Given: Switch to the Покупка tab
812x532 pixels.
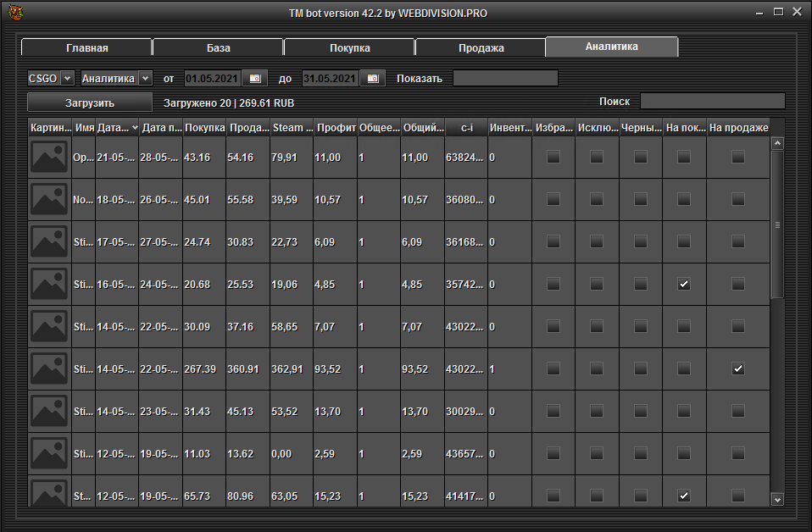Looking at the screenshot, I should pos(349,48).
